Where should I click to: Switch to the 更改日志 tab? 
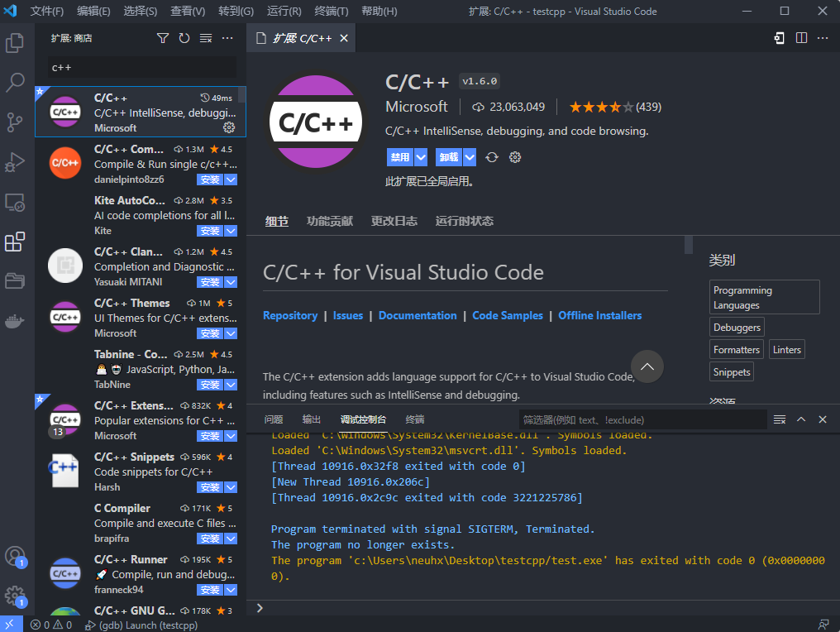(394, 221)
